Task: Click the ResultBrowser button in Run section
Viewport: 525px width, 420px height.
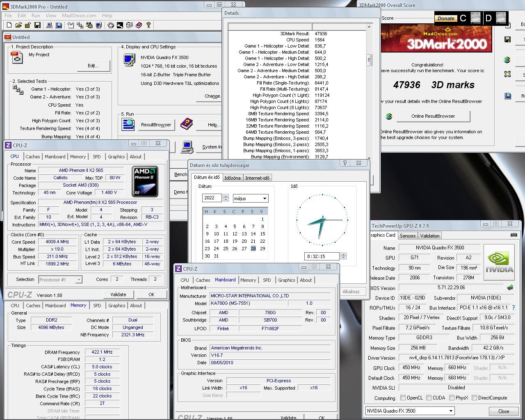Action: [x=156, y=125]
